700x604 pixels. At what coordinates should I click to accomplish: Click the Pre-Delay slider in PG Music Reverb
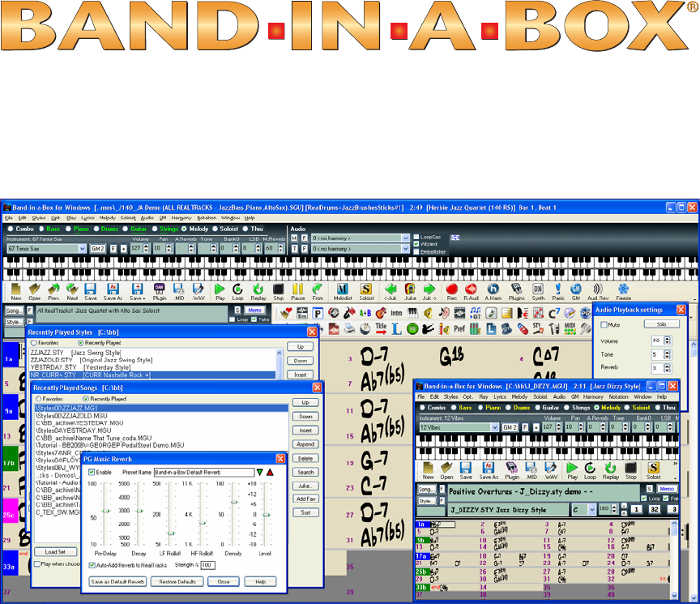point(106,514)
